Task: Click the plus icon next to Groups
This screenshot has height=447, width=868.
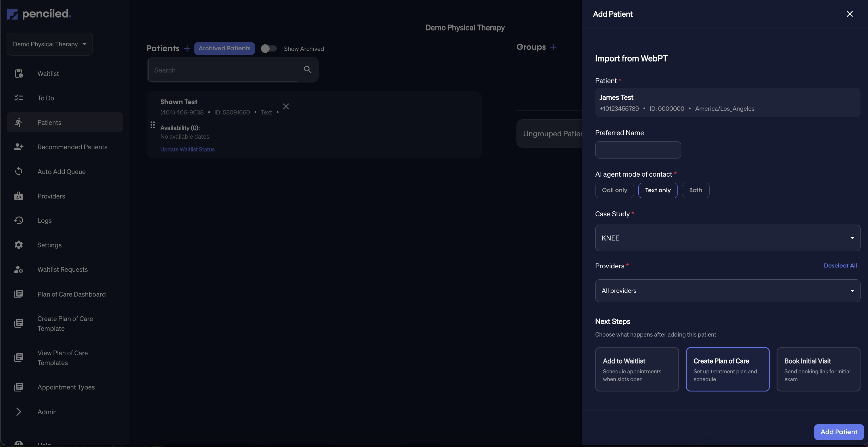Action: coord(553,47)
